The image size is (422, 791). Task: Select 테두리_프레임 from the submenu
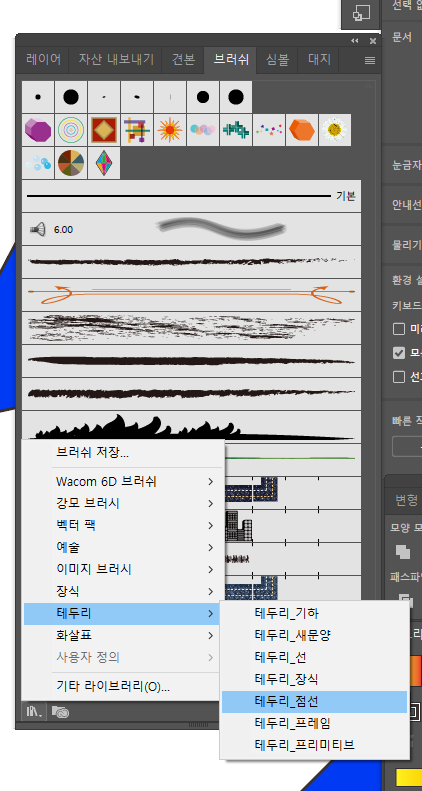(314, 723)
